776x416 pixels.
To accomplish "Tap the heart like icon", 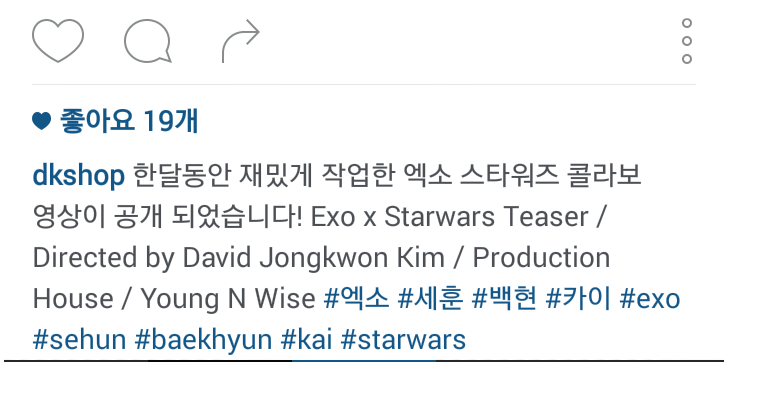I will point(58,41).
